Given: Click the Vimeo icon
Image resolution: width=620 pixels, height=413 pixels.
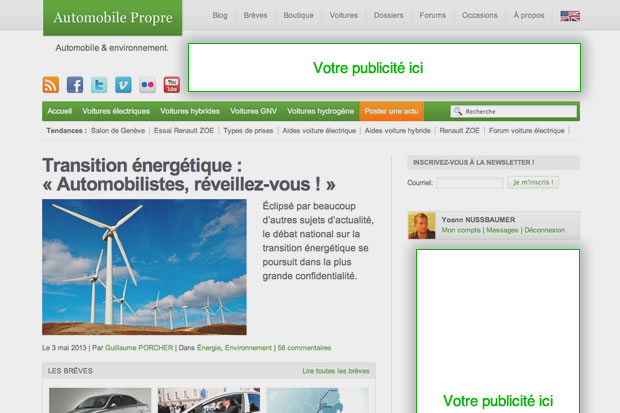Looking at the screenshot, I should pyautogui.click(x=123, y=85).
